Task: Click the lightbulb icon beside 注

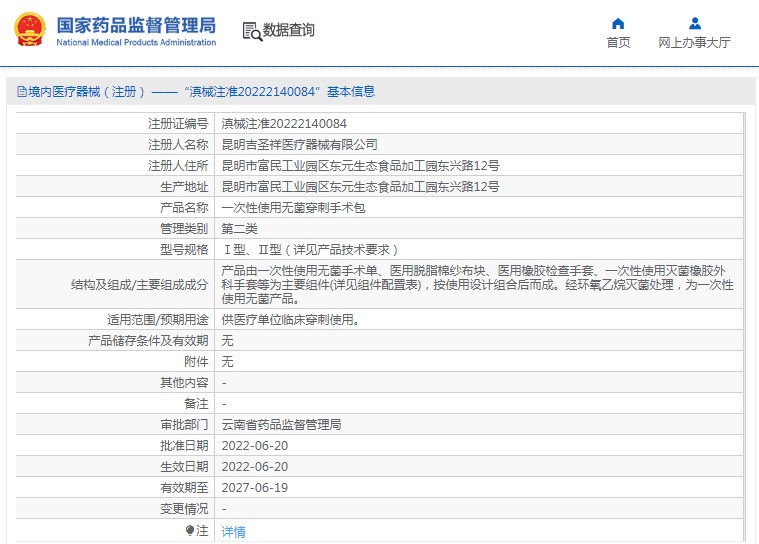Action: point(189,531)
